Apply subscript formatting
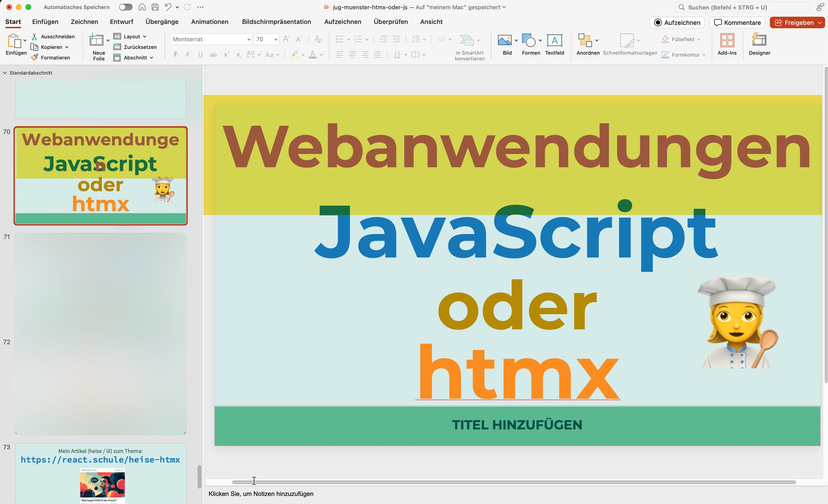 pyautogui.click(x=238, y=55)
